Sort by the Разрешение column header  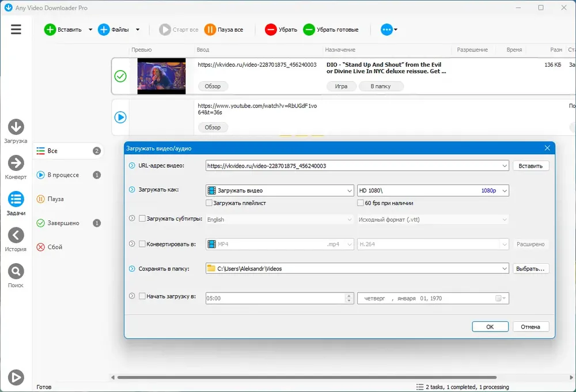pos(472,50)
